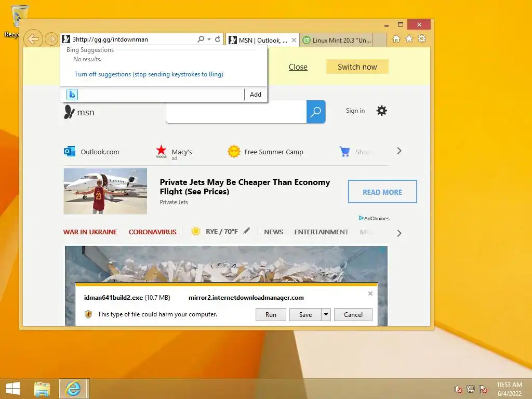Viewport: 532px width, 399px height.
Task: Click the Add search provider button
Action: click(x=256, y=95)
